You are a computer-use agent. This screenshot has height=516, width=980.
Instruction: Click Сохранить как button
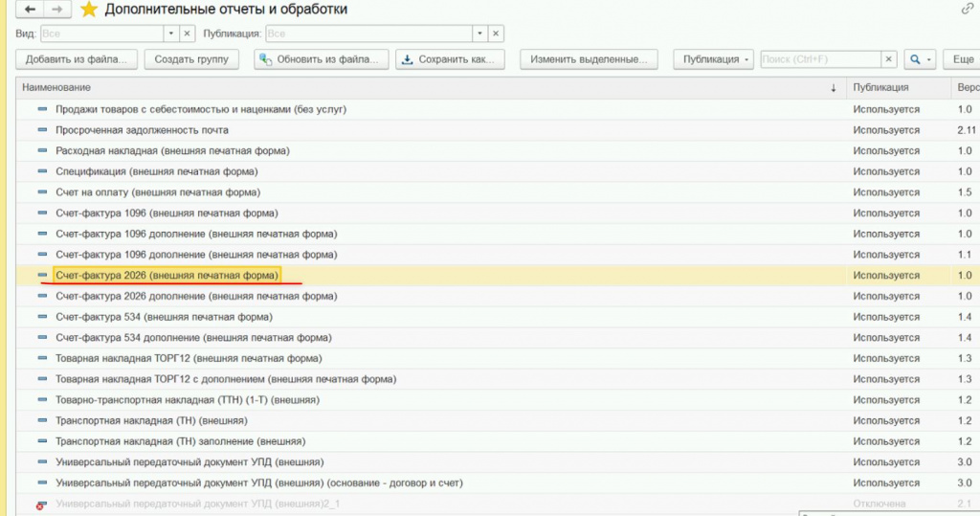450,59
